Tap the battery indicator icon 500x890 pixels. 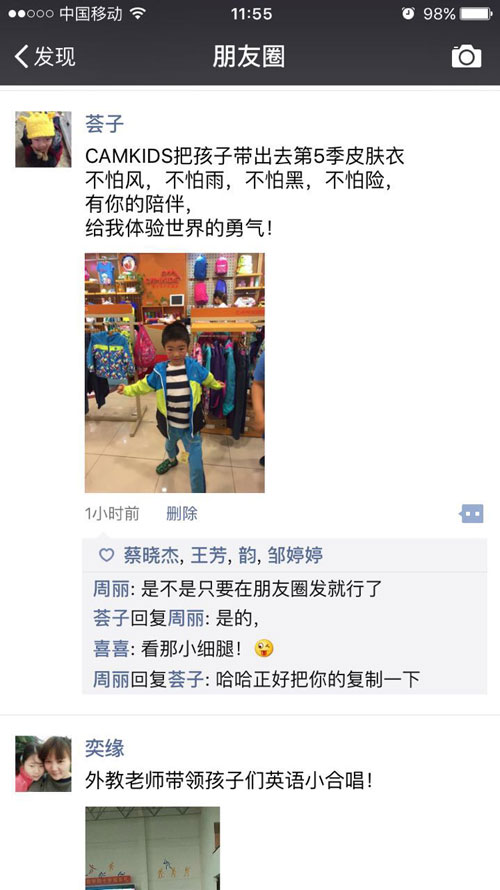coord(476,14)
